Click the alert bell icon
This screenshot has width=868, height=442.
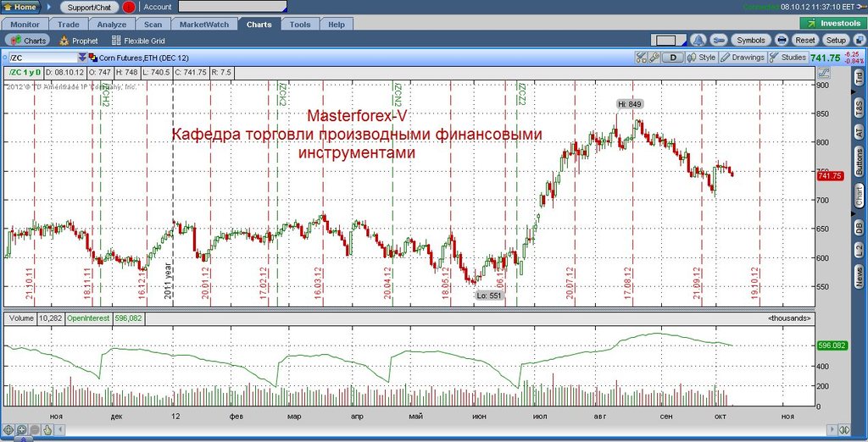pyautogui.click(x=698, y=41)
